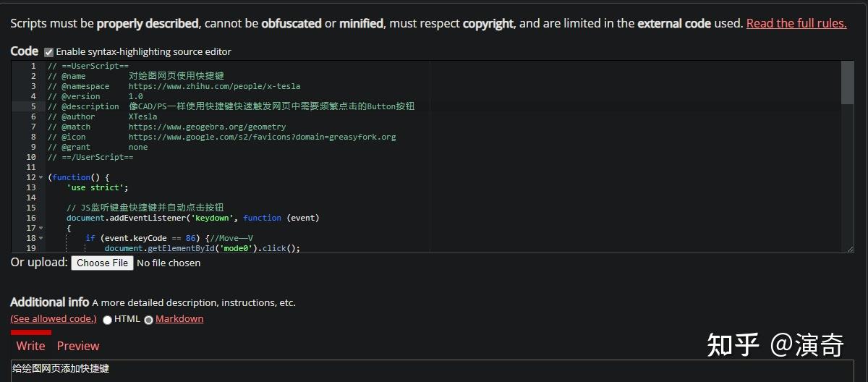Open the See allowed code link
Screen dimensions: 868x382
tap(53, 319)
